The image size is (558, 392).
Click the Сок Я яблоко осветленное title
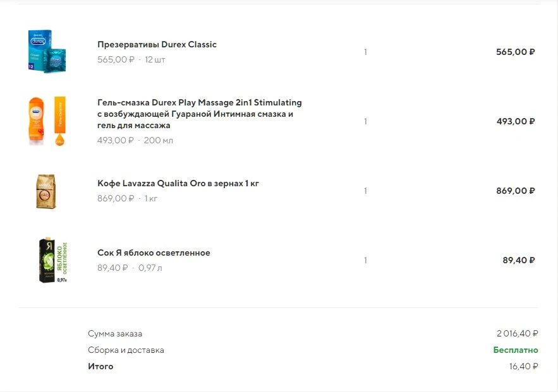tap(154, 252)
